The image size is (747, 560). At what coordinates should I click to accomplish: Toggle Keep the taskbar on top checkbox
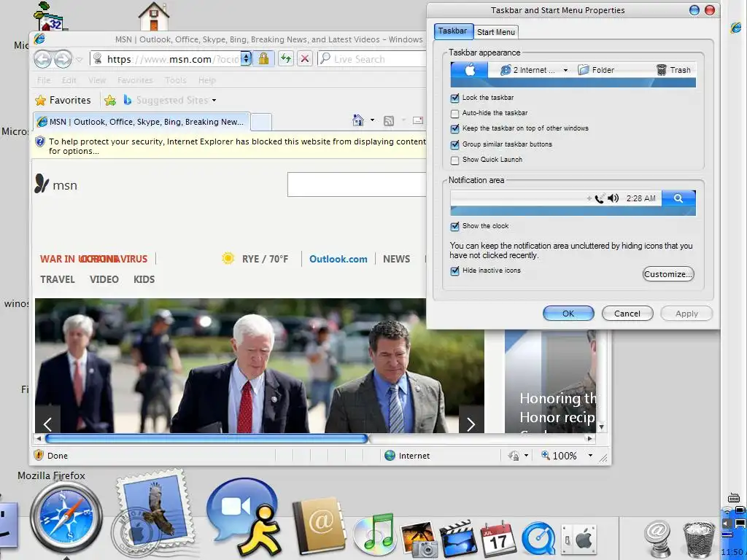454,128
